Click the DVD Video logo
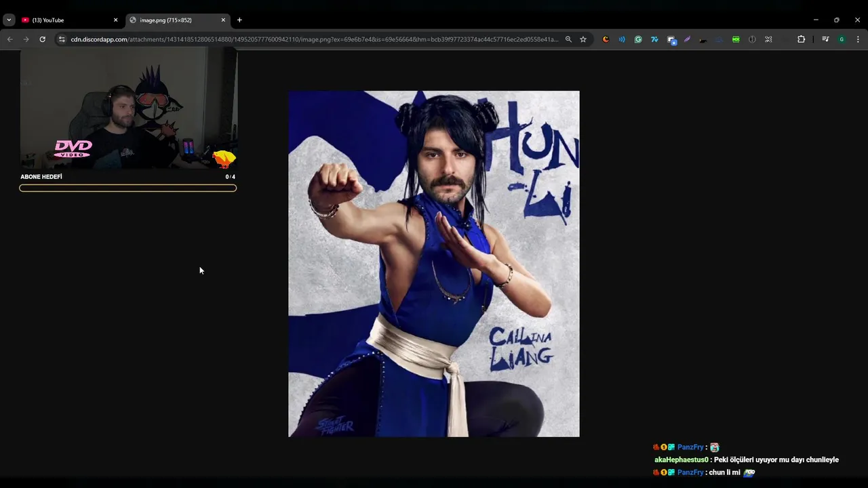 click(73, 148)
